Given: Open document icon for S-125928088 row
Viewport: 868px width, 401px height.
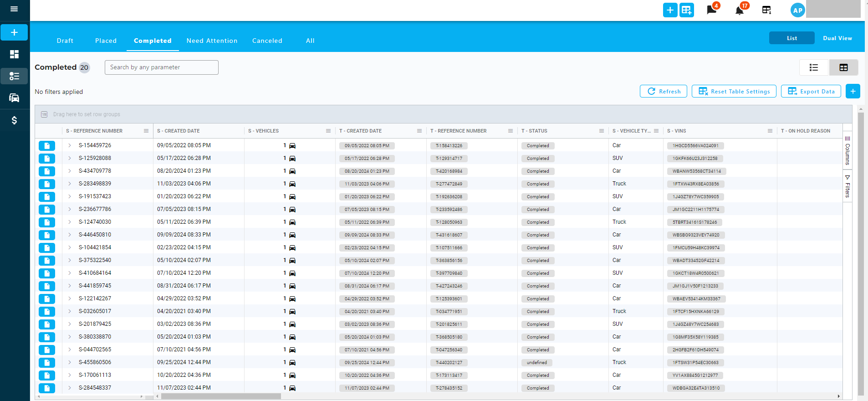Looking at the screenshot, I should pos(47,159).
